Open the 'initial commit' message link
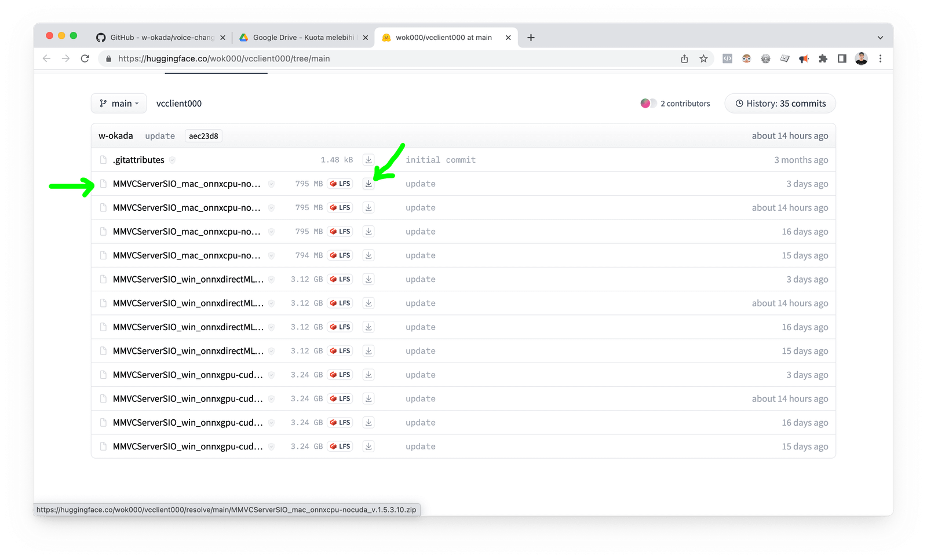This screenshot has width=927, height=560. pos(440,160)
